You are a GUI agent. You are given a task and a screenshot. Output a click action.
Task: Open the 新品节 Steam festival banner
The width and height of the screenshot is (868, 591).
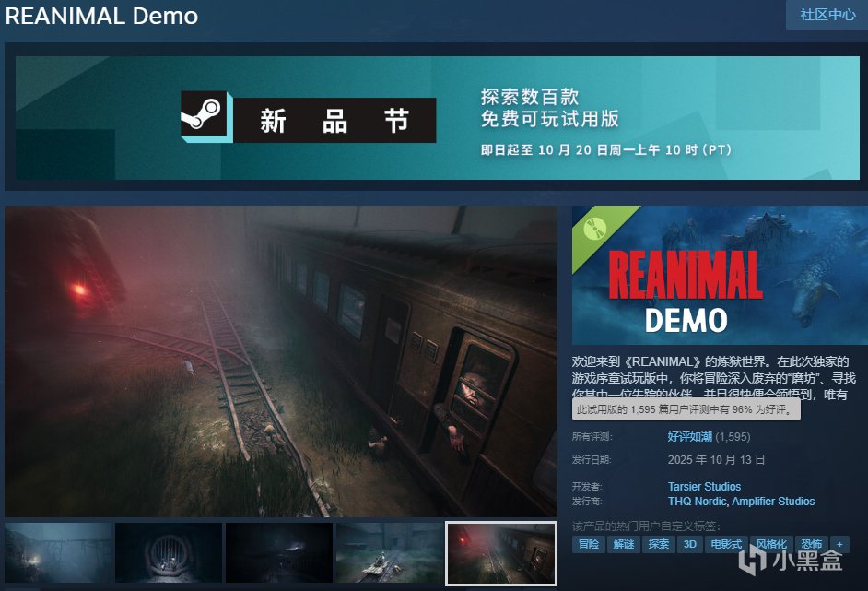437,118
